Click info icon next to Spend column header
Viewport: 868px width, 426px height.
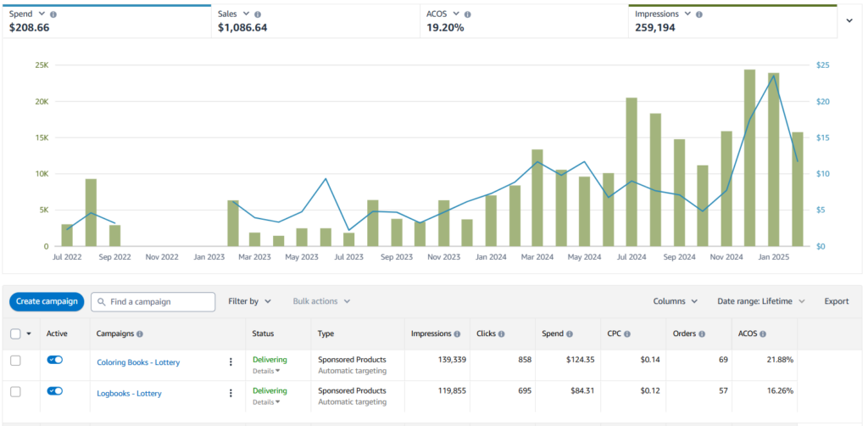570,334
